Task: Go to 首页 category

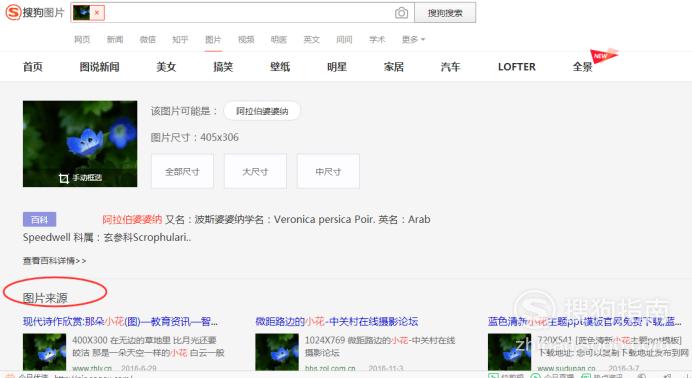Action: tap(33, 67)
